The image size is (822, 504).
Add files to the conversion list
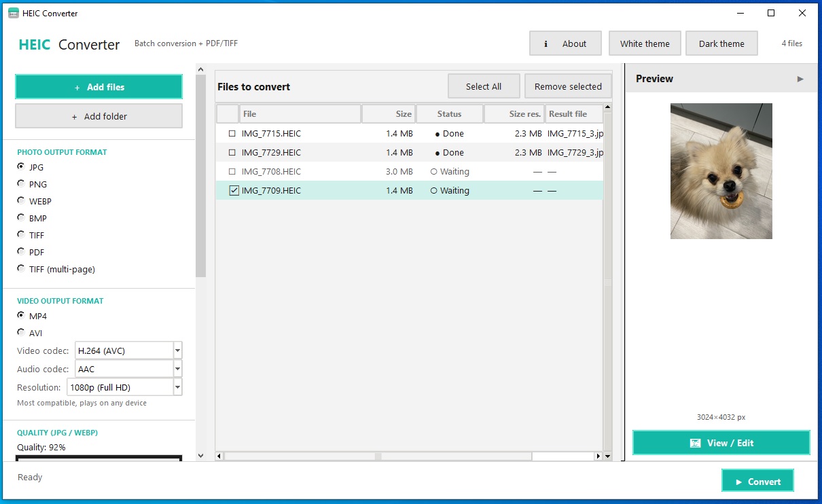point(99,87)
